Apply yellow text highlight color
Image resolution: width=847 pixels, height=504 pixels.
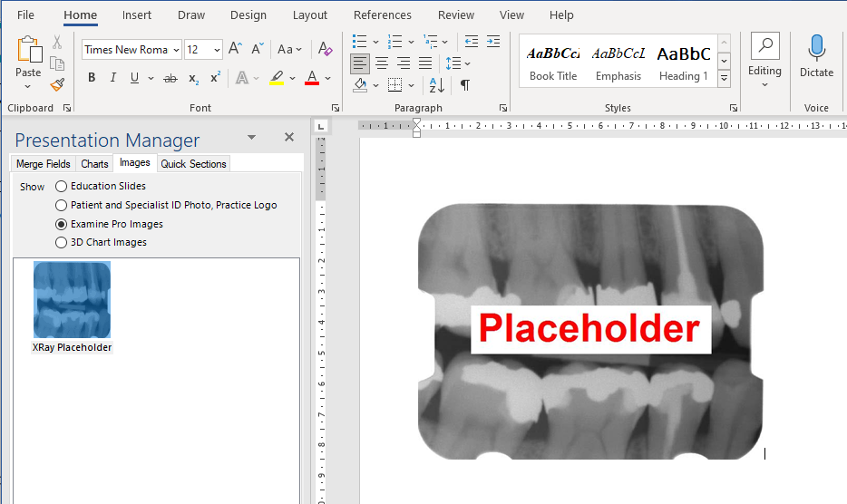pyautogui.click(x=277, y=78)
